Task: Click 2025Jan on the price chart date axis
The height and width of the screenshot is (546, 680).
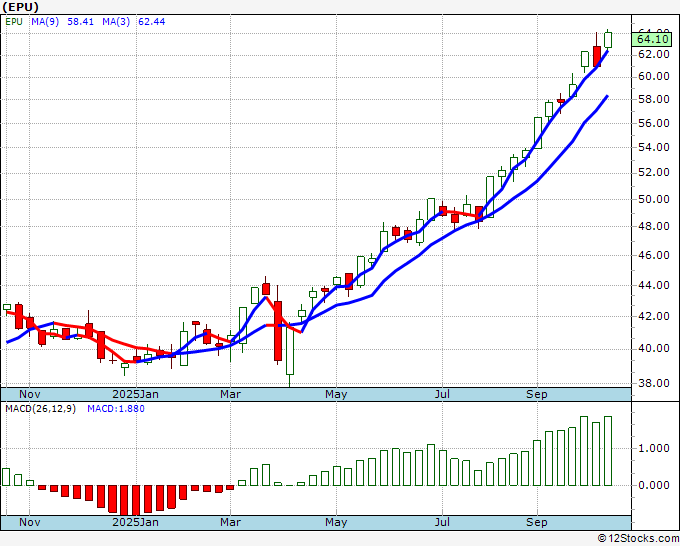Action: pyautogui.click(x=135, y=394)
